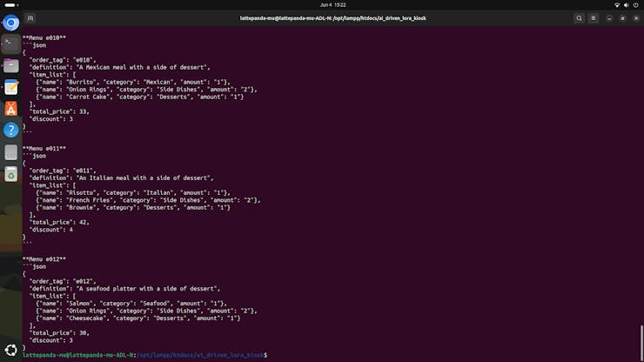Click the Activities pill in the top-left corner
This screenshot has height=362, width=644.
(x=11, y=5)
